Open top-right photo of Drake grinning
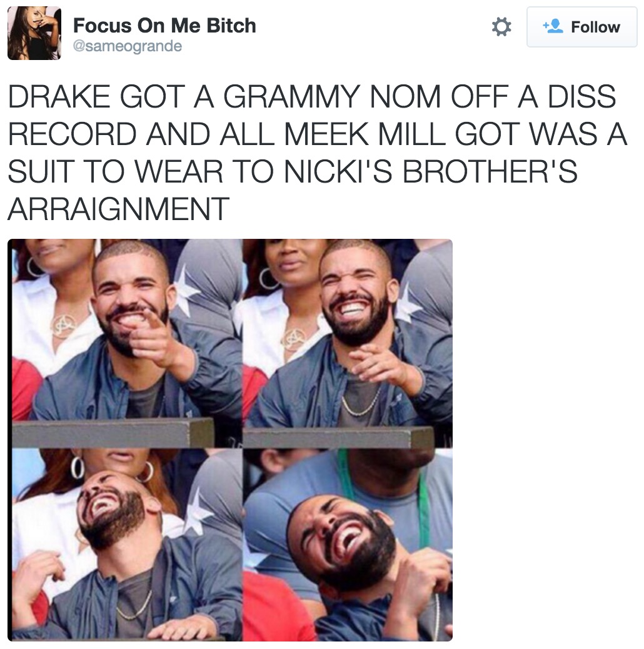The width and height of the screenshot is (644, 649). (x=348, y=343)
